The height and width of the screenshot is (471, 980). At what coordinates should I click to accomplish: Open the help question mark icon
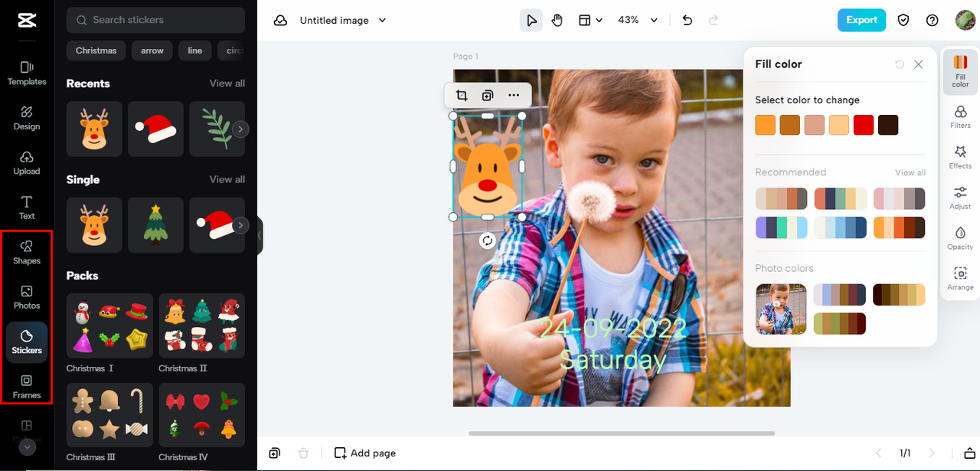pyautogui.click(x=932, y=21)
